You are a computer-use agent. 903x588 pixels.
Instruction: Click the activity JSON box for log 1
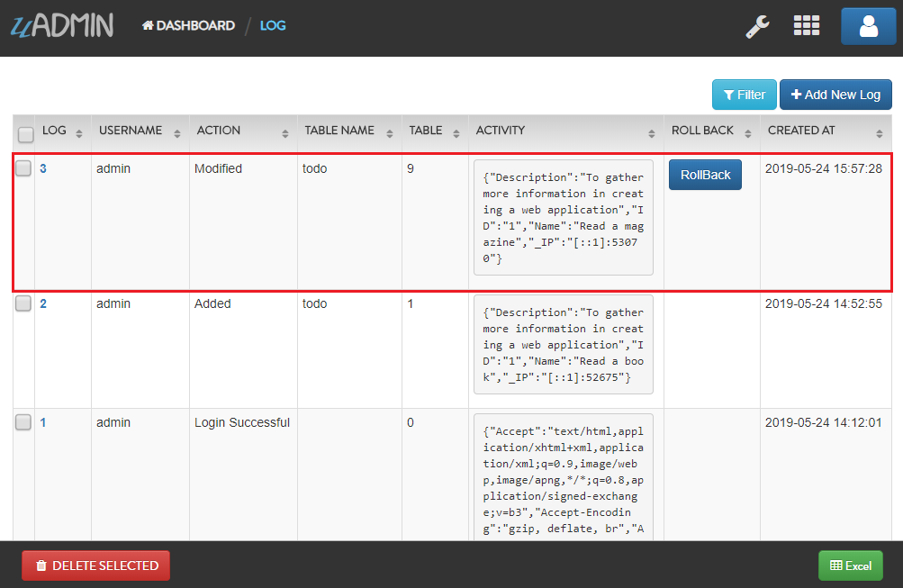click(x=564, y=477)
